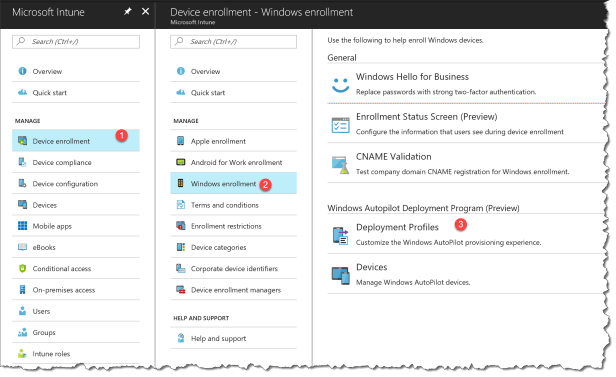Click 'Manage Windows AutoPilot devices.' text
616x377 pixels.
[x=413, y=282]
